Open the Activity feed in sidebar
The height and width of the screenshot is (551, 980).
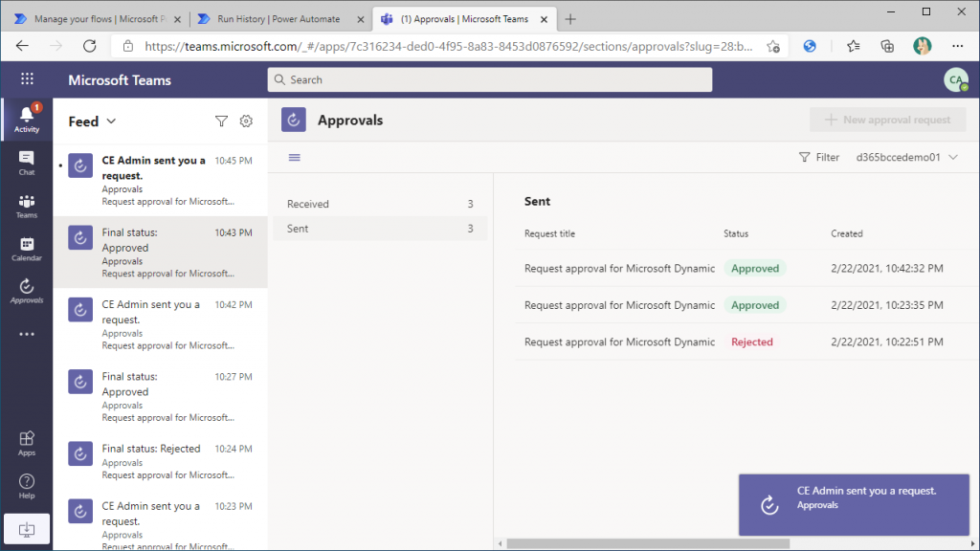(x=26, y=120)
